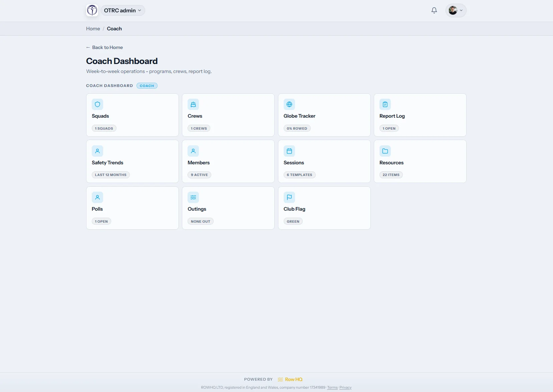
Task: Open the Polls card title
Action: click(x=97, y=209)
